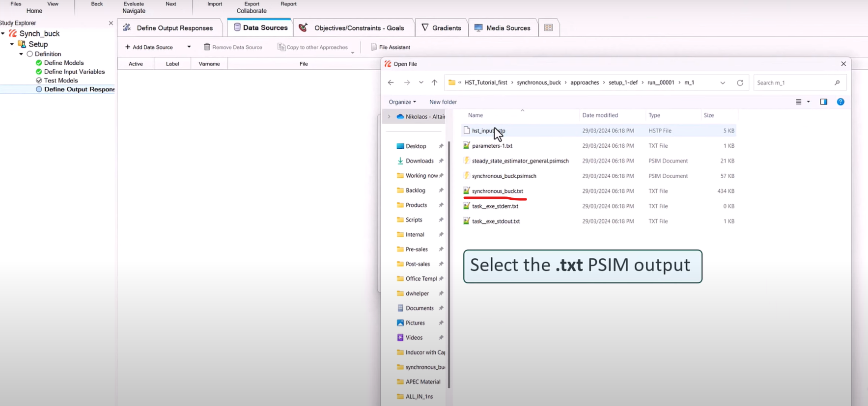868x406 pixels.
Task: Select hst_input.hstp file
Action: coord(599,131)
